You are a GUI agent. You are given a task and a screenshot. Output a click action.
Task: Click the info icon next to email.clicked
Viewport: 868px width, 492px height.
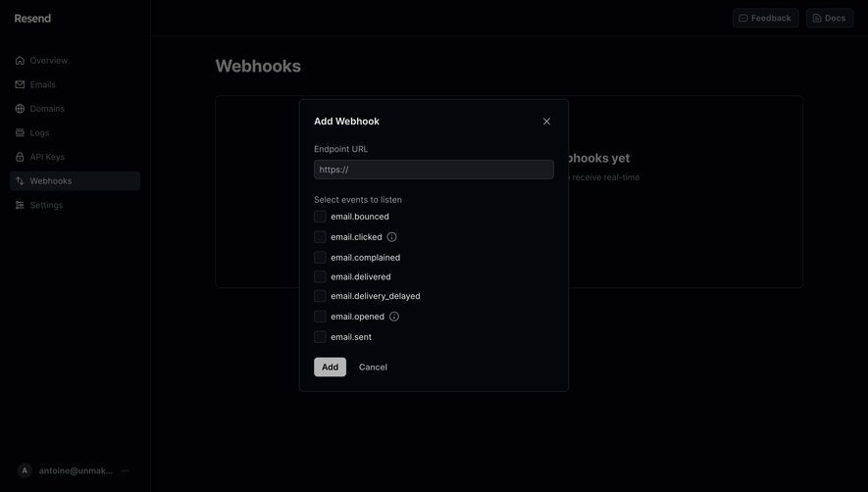[392, 237]
